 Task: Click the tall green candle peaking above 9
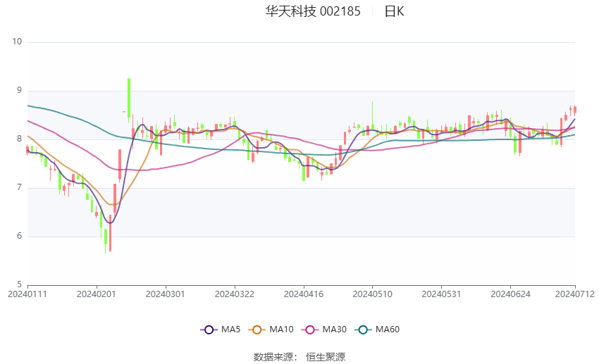[x=129, y=98]
